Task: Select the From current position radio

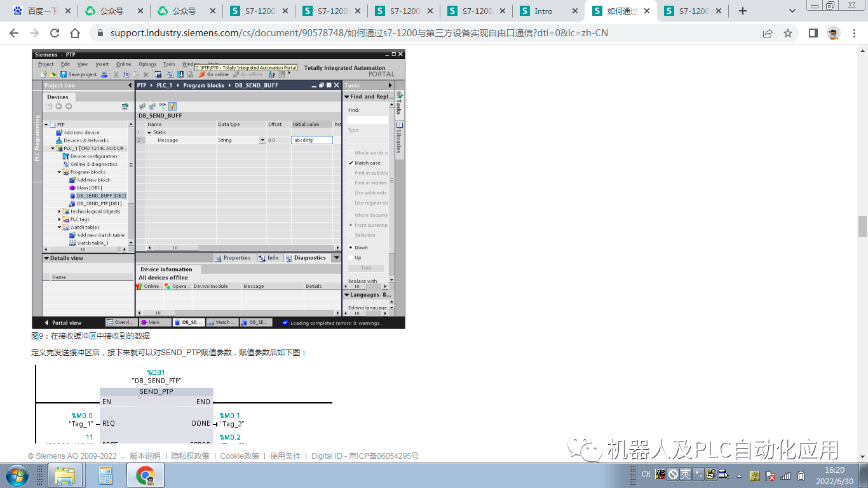Action: [350, 225]
